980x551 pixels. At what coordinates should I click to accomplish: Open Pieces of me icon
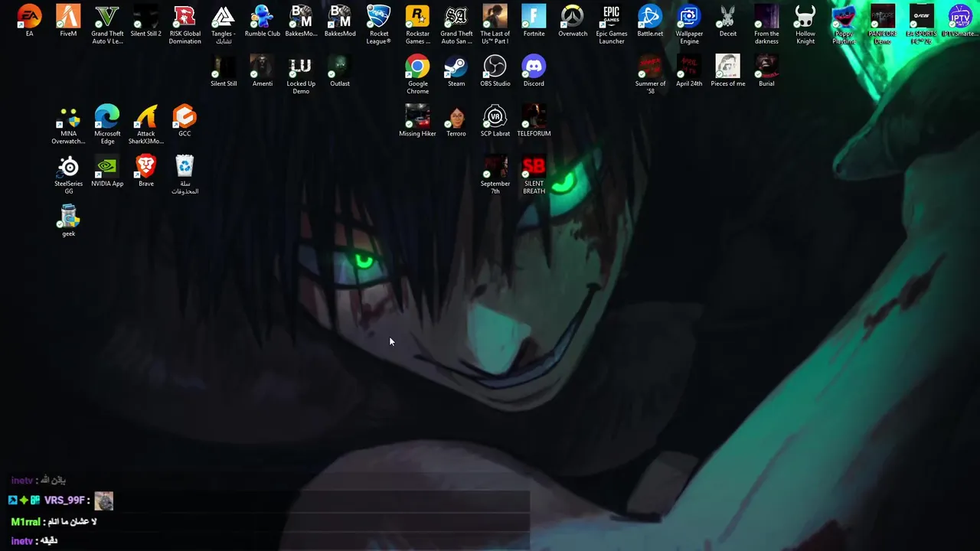[x=727, y=67]
